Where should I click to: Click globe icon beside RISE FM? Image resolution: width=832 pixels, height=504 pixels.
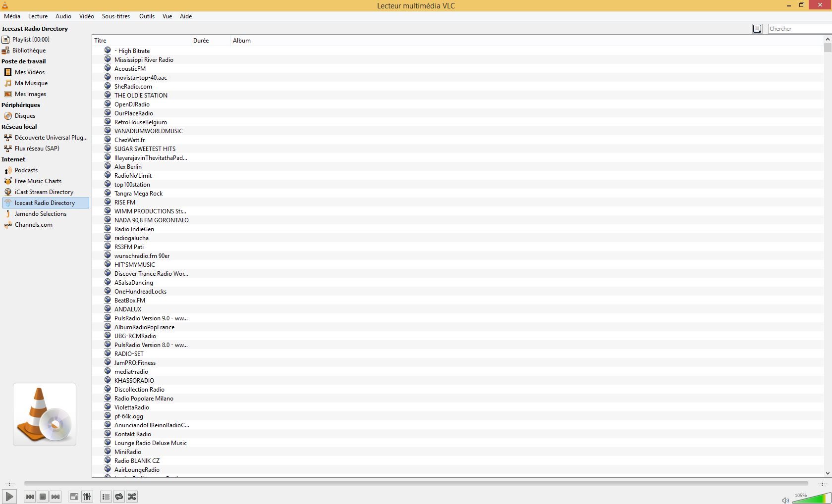[x=108, y=202]
